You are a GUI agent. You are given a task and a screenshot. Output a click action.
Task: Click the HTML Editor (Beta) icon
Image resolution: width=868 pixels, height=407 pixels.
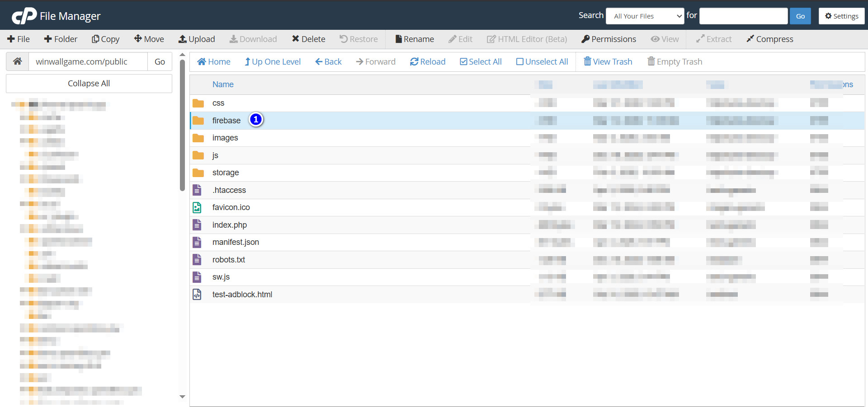491,39
